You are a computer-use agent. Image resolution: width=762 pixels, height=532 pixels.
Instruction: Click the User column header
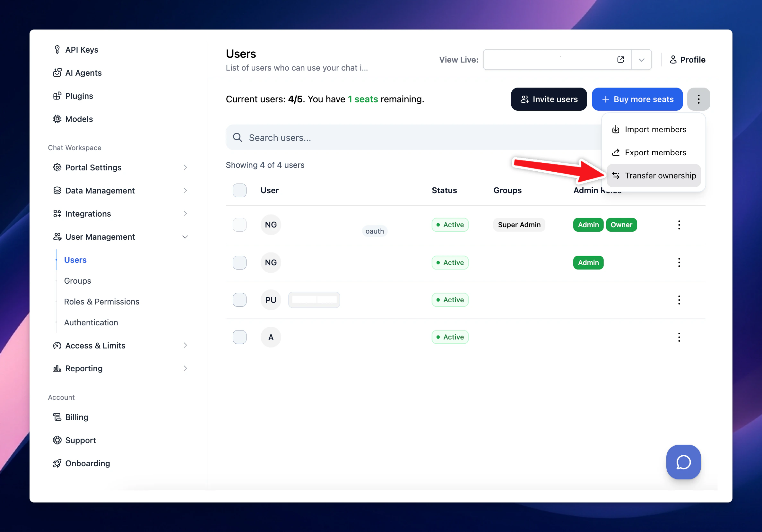(270, 190)
